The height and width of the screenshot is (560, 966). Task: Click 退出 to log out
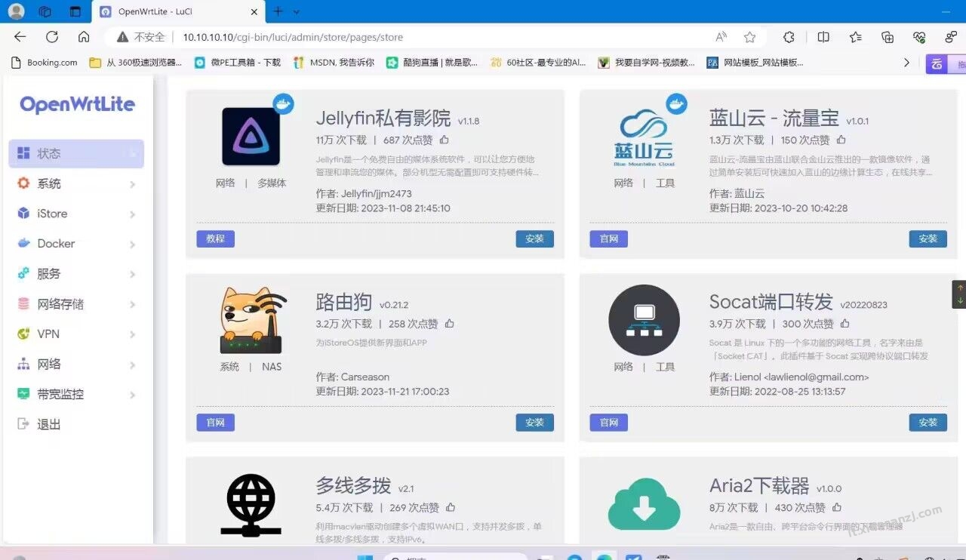[76, 425]
